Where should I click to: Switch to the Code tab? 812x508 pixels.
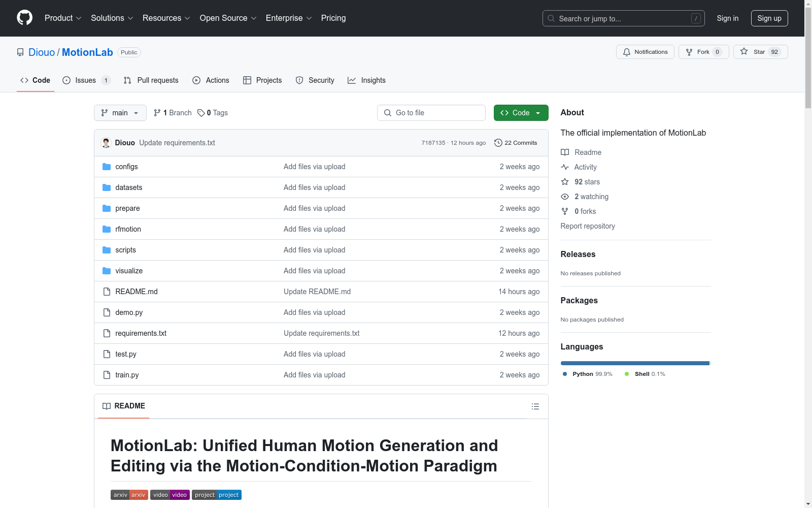click(x=36, y=80)
